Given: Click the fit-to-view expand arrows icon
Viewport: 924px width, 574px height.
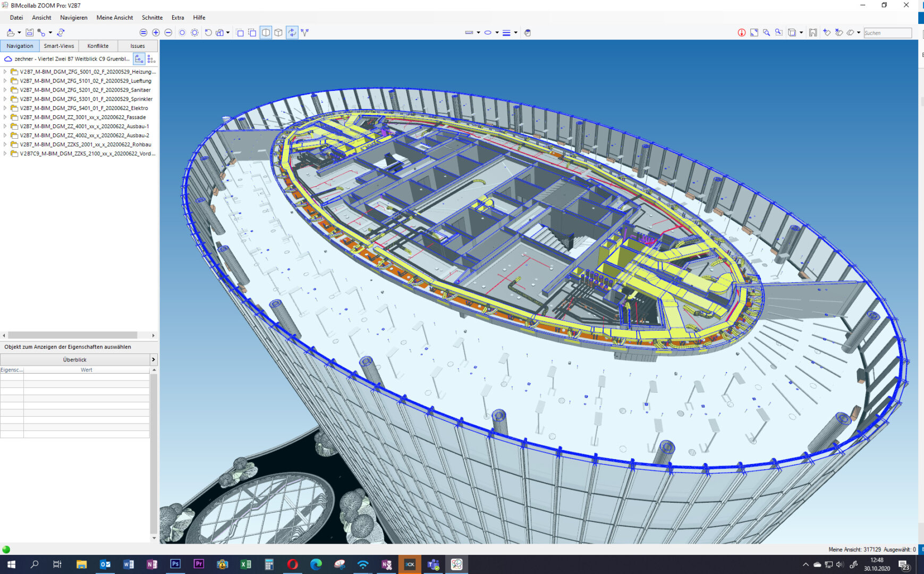Looking at the screenshot, I should tap(753, 32).
